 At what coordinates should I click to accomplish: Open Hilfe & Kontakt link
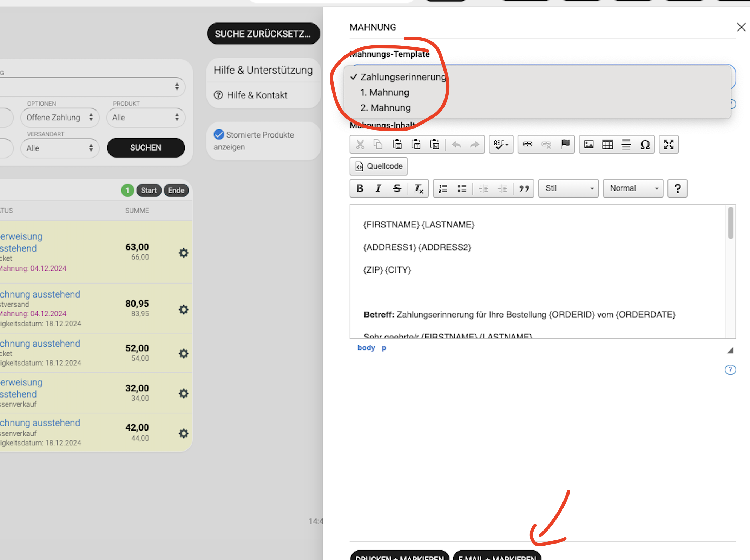coord(257,95)
